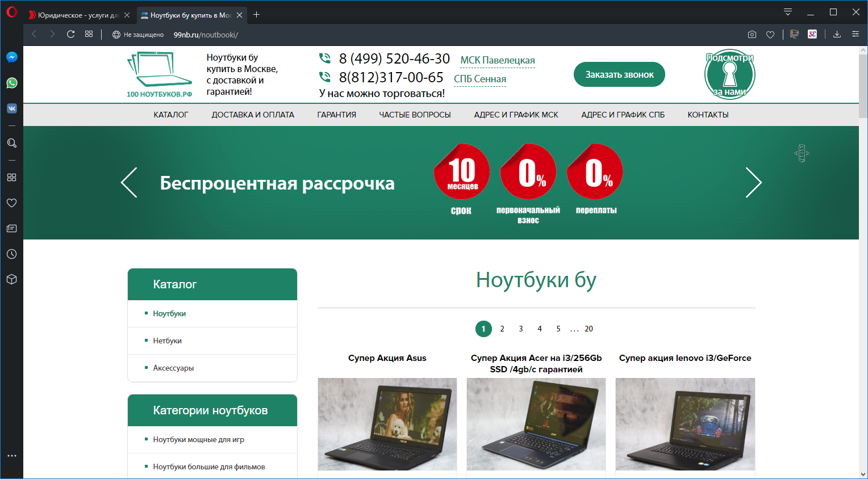The image size is (868, 479).
Task: Go to pagination page 3
Action: pyautogui.click(x=521, y=329)
